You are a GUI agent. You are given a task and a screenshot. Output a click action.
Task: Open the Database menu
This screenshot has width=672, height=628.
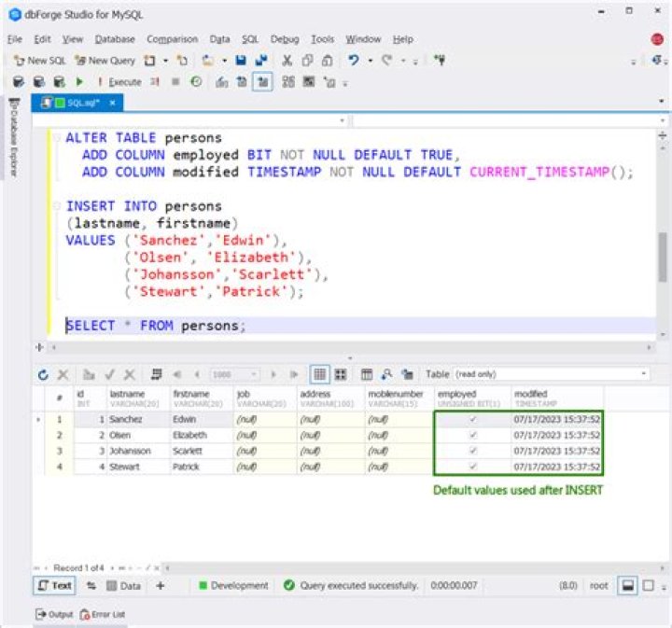pos(115,39)
